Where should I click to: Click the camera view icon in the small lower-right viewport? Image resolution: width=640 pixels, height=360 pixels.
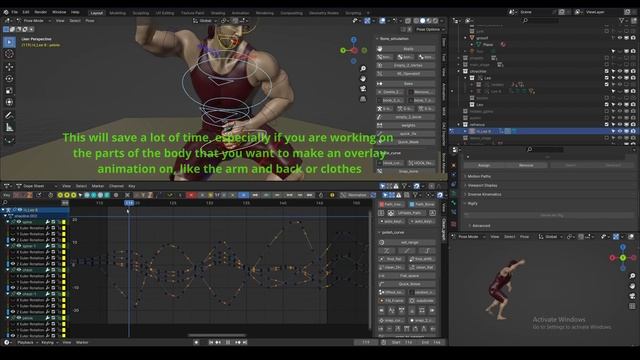coord(632,296)
